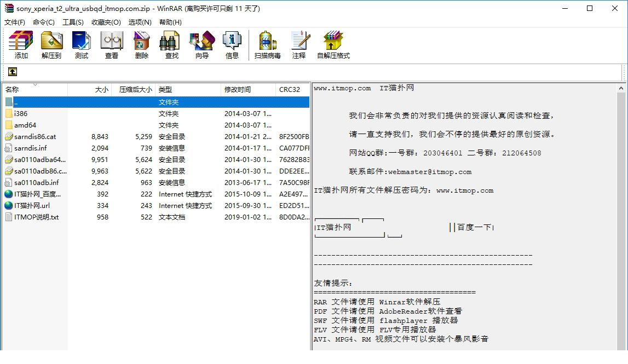Select the i386 folder icon
This screenshot has height=364, width=628.
tap(9, 114)
